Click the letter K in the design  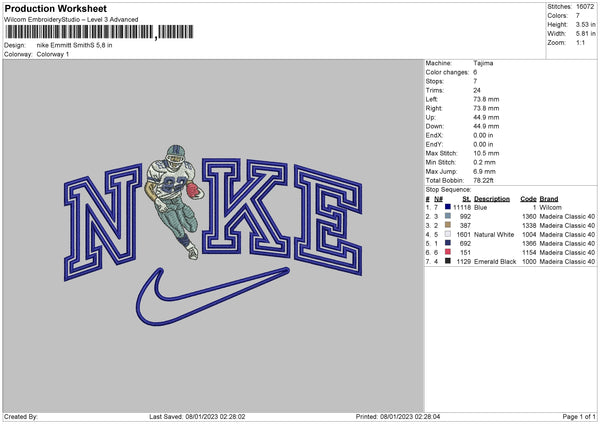(x=245, y=207)
